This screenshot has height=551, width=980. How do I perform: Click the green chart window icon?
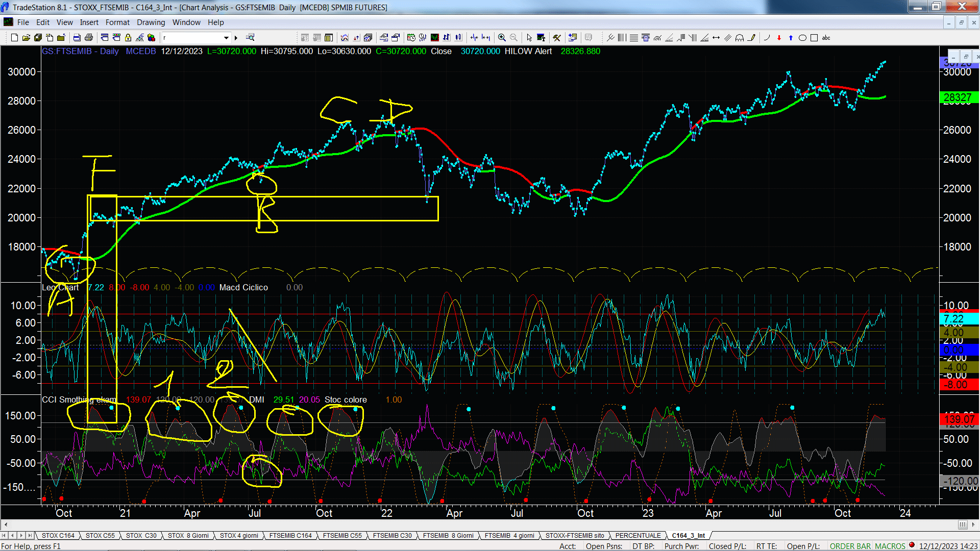pyautogui.click(x=435, y=38)
